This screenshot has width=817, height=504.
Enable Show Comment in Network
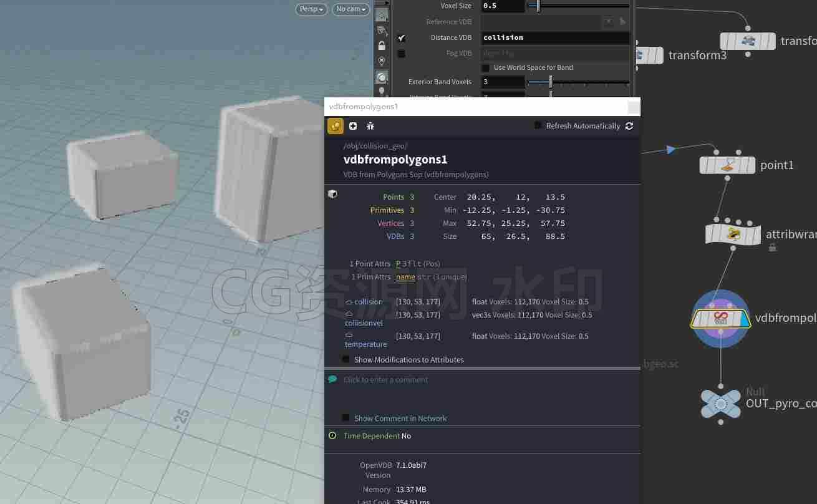click(346, 419)
